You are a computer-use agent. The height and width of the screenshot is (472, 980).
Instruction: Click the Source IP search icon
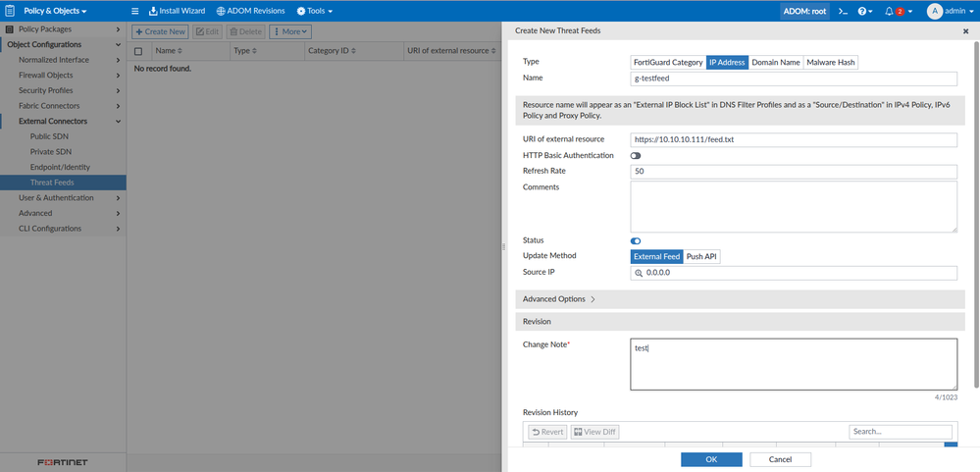639,273
